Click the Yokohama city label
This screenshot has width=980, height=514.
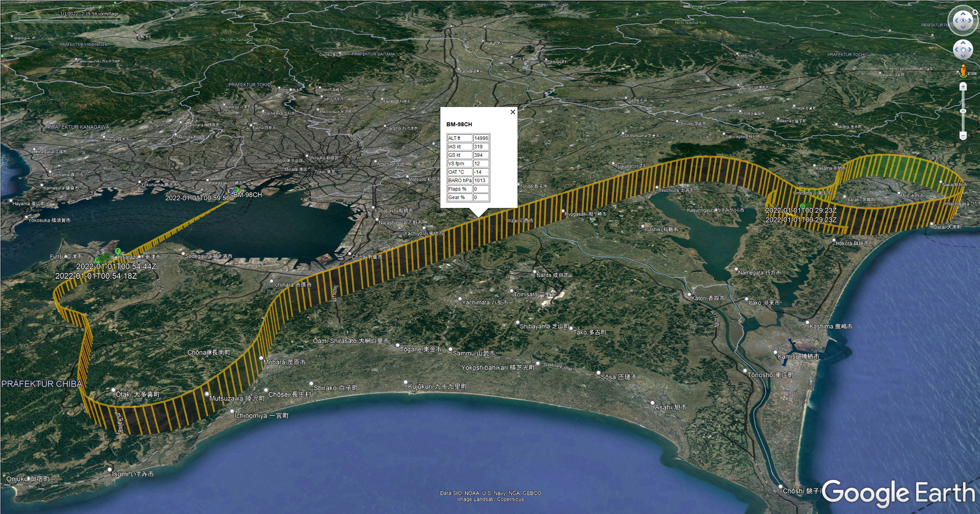(159, 185)
